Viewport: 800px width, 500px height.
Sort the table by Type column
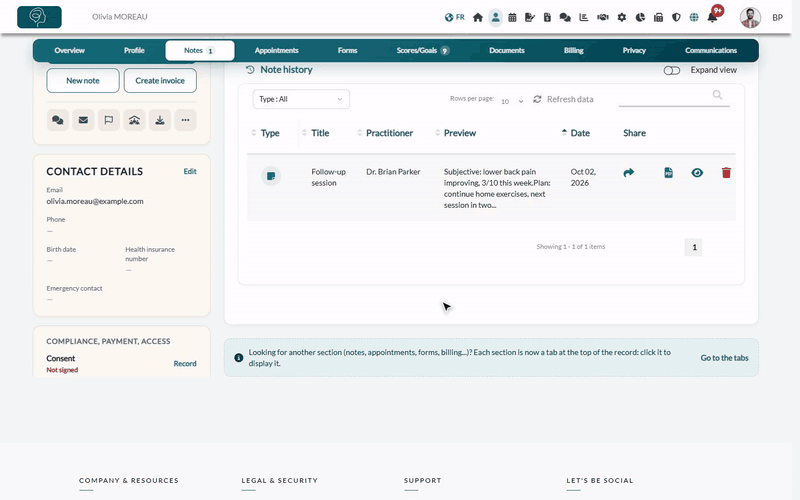265,133
